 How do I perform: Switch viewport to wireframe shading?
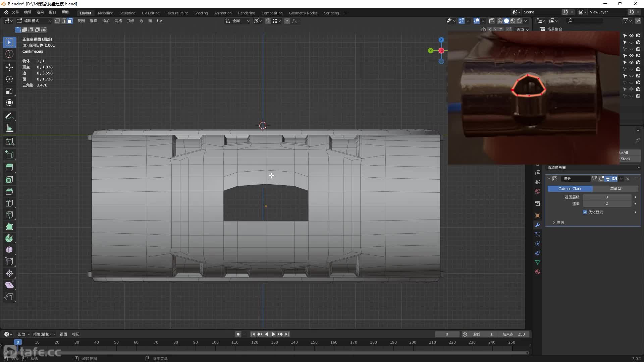(500, 21)
